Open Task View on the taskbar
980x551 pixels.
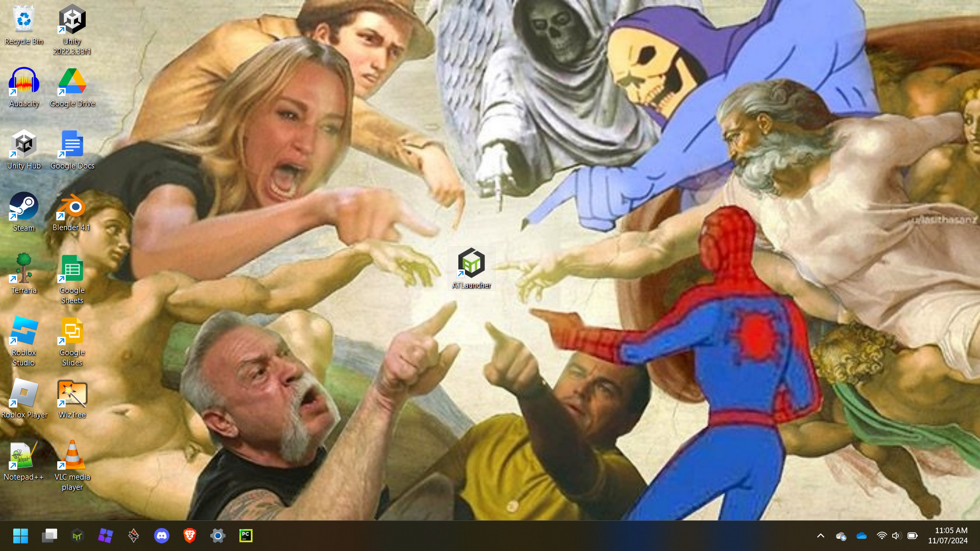tap(50, 536)
